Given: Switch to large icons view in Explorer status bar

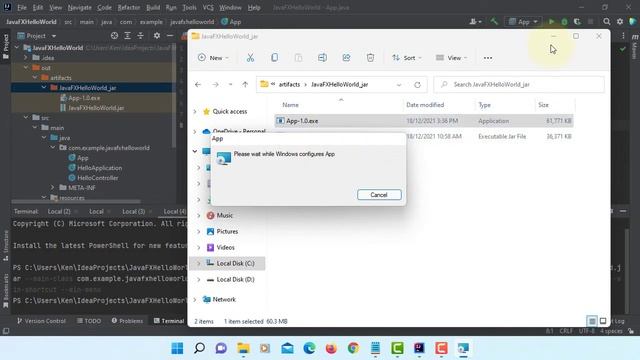Looking at the screenshot, I should [603, 321].
